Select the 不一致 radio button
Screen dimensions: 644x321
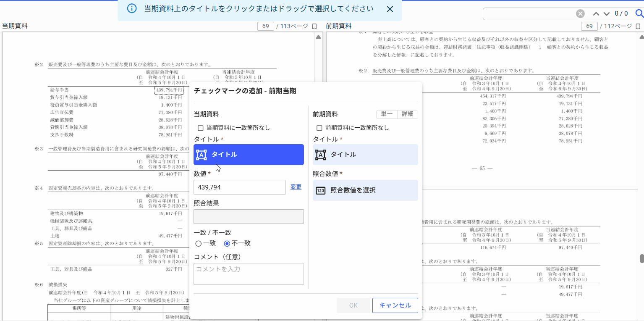pyautogui.click(x=227, y=243)
